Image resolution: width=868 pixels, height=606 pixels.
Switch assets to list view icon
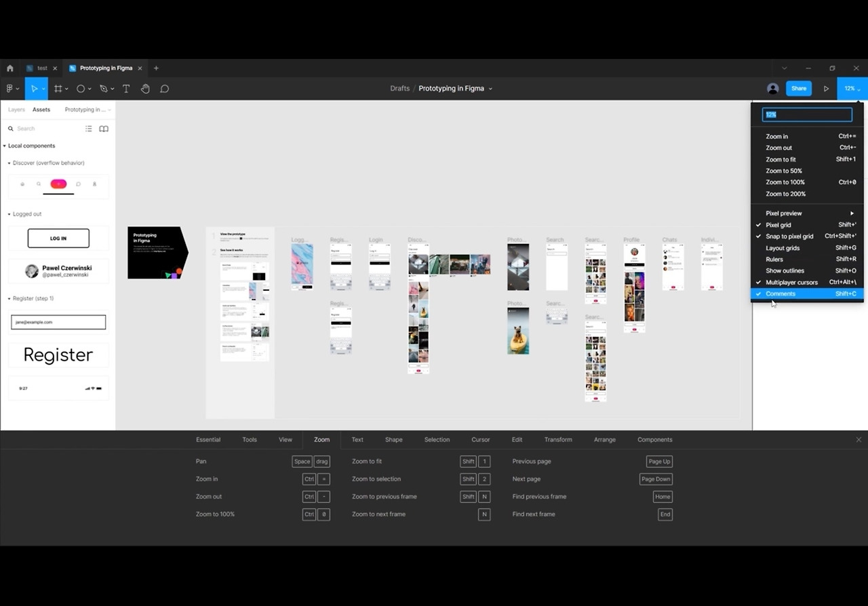pos(89,129)
